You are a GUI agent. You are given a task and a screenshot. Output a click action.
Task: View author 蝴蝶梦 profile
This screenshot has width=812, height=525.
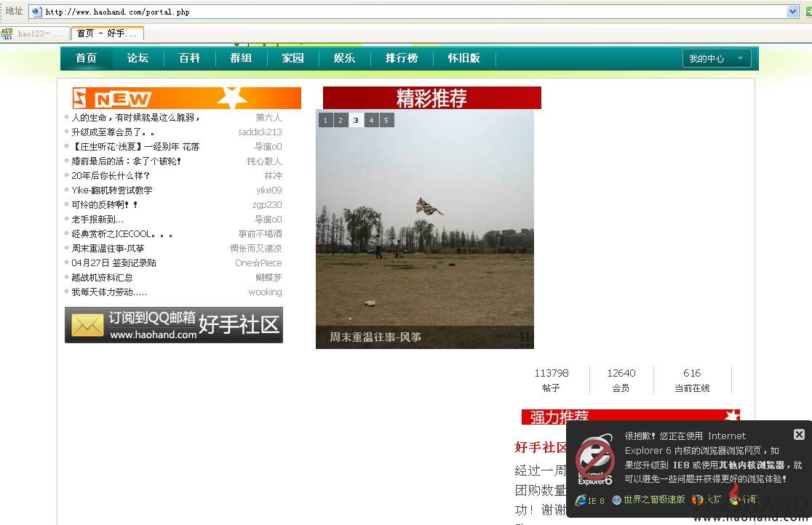pyautogui.click(x=268, y=277)
